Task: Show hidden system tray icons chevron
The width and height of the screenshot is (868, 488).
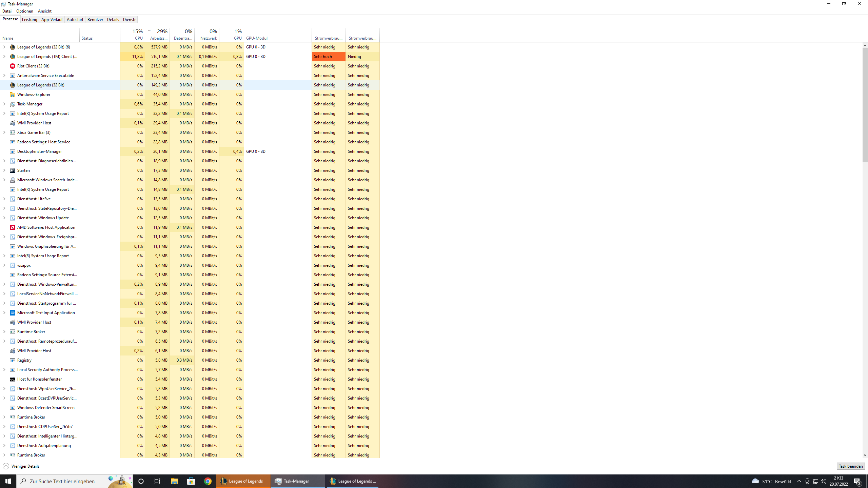Action: pyautogui.click(x=799, y=481)
